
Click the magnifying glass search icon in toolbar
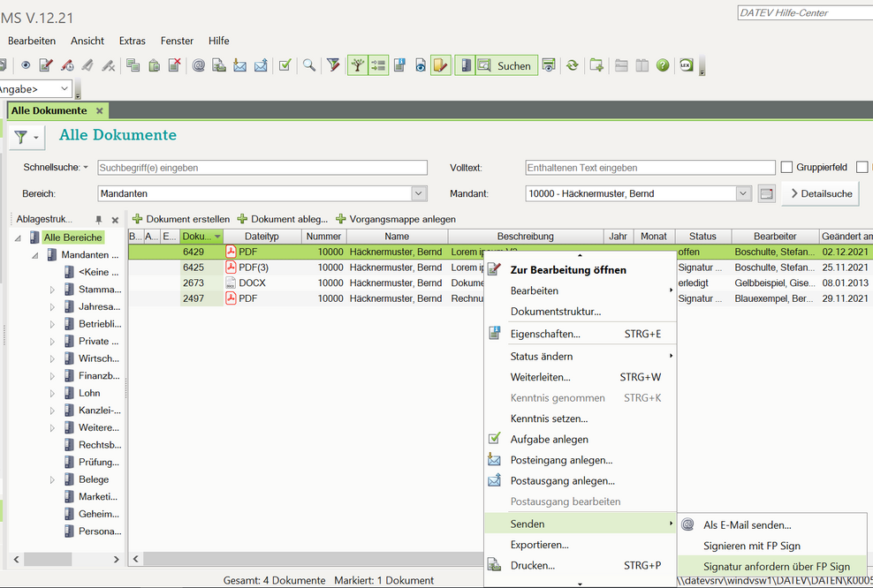point(309,65)
